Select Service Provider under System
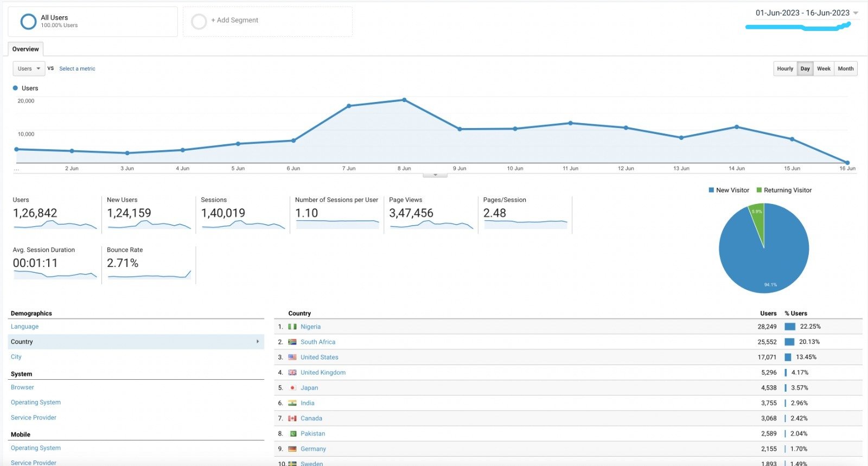The image size is (868, 466). tap(34, 418)
